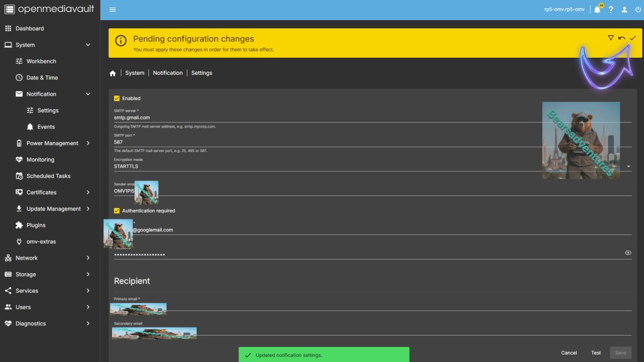Click the home breadcrumb icon

113,73
